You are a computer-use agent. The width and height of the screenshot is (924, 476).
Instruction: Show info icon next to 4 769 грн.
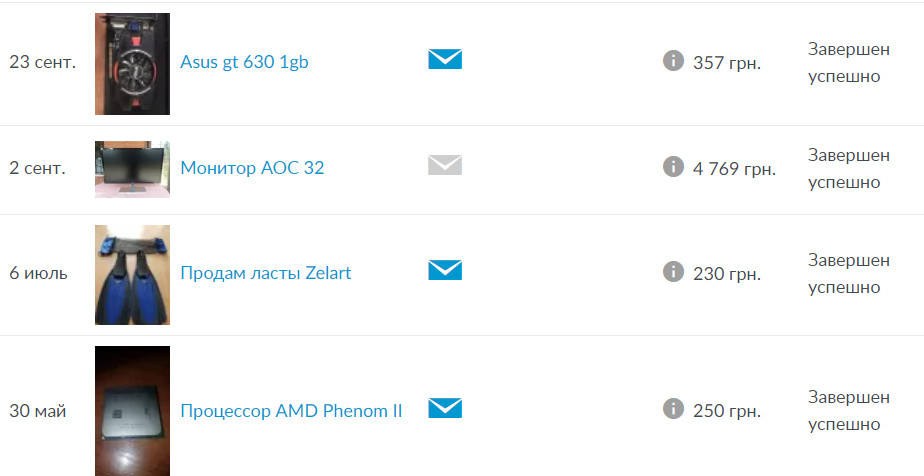pos(673,166)
